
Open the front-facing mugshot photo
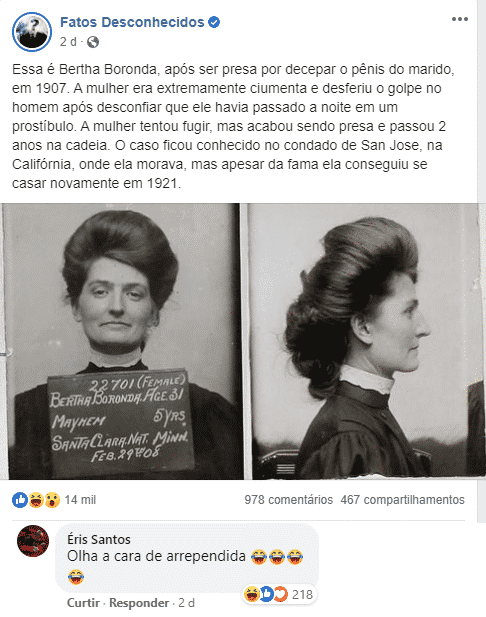coord(121,341)
